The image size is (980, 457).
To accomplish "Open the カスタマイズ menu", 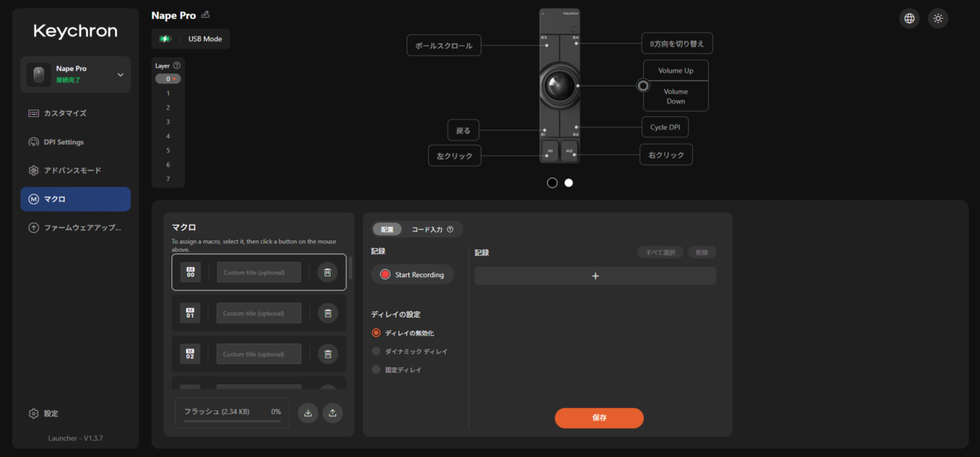I will 76,113.
